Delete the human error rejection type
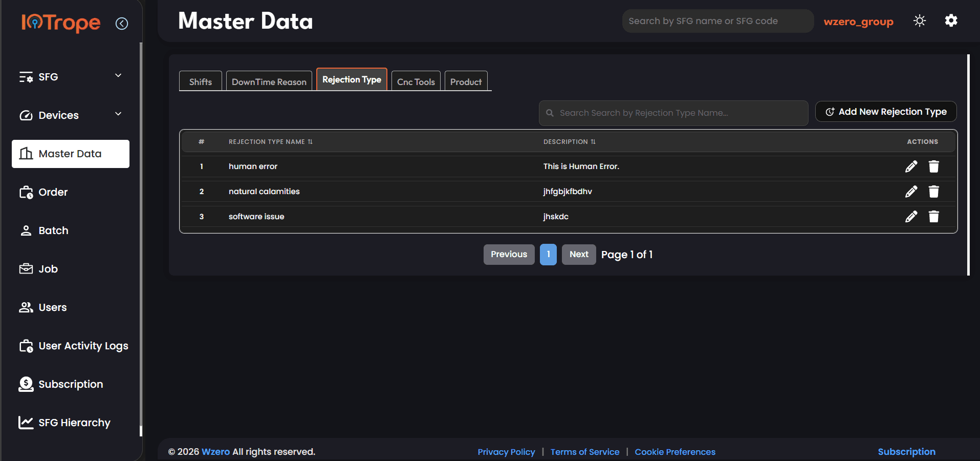The width and height of the screenshot is (980, 461). (934, 166)
